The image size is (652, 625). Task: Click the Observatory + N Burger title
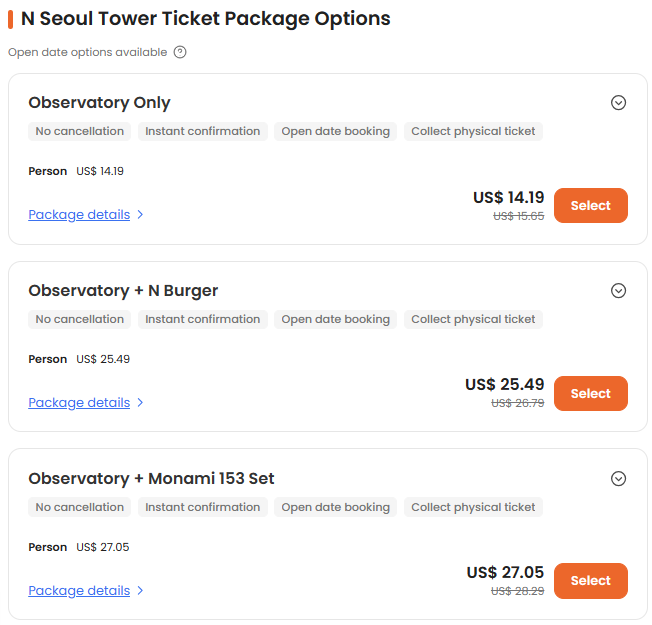click(123, 290)
